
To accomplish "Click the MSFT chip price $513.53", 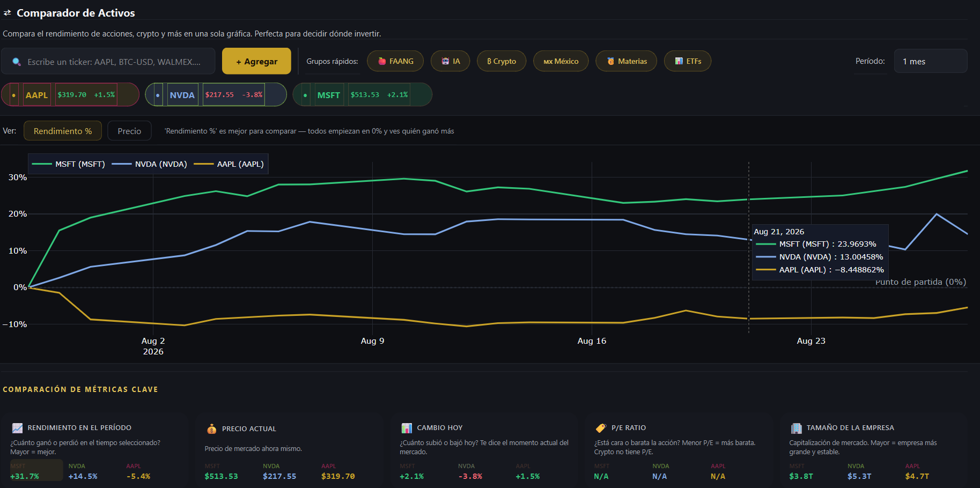I will [365, 95].
